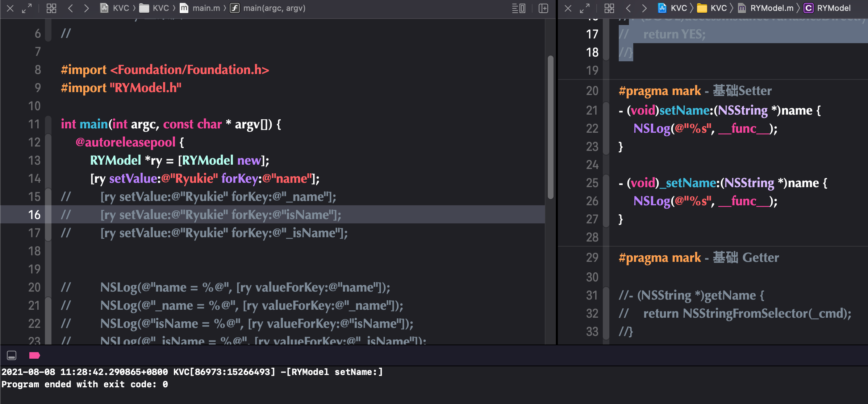
Task: Close the left editor pane
Action: [10, 8]
